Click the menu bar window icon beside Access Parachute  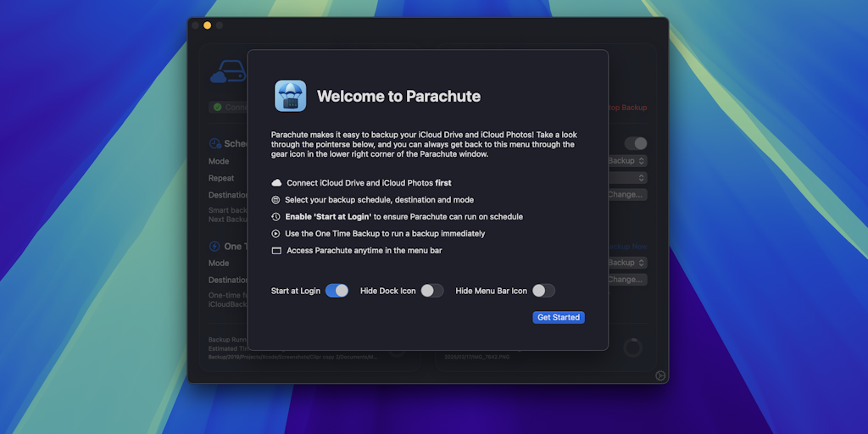coord(276,251)
